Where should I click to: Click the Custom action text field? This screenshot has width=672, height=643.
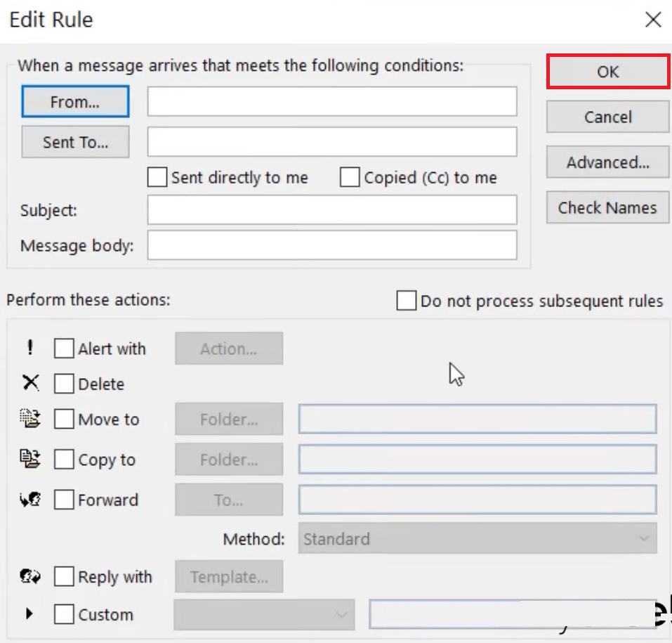coord(513,614)
